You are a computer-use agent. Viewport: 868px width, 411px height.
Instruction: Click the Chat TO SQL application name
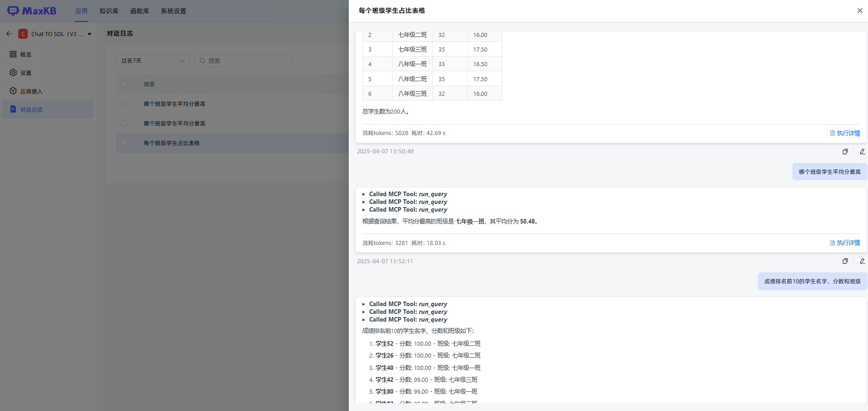point(58,34)
